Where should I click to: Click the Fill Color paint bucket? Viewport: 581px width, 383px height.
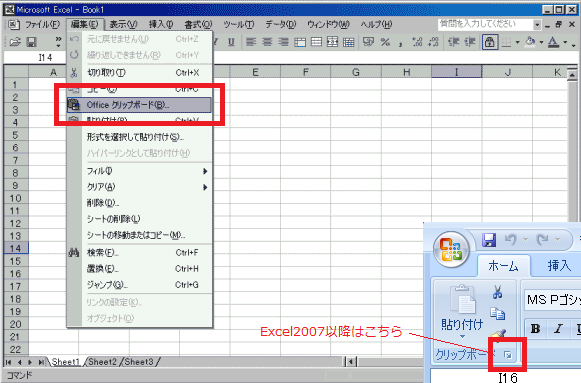pos(530,42)
